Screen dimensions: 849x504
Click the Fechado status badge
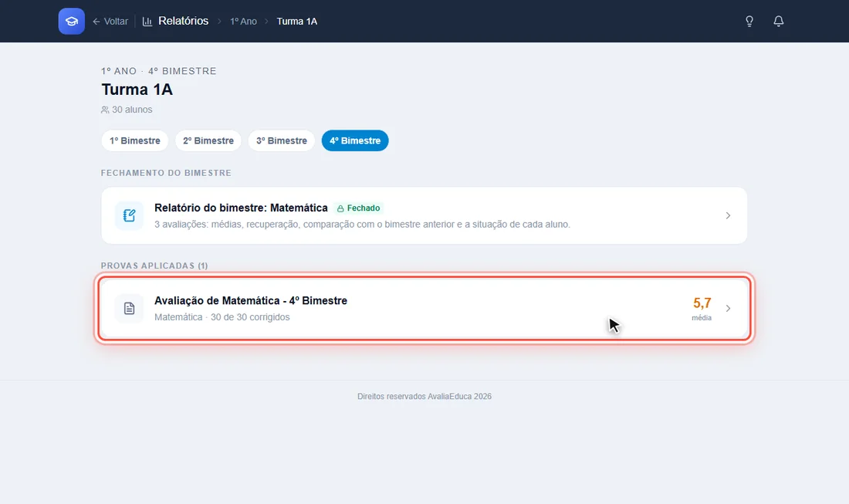click(358, 208)
